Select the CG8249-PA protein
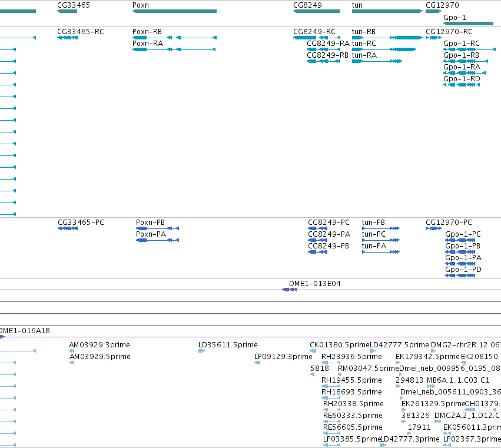 point(317,240)
